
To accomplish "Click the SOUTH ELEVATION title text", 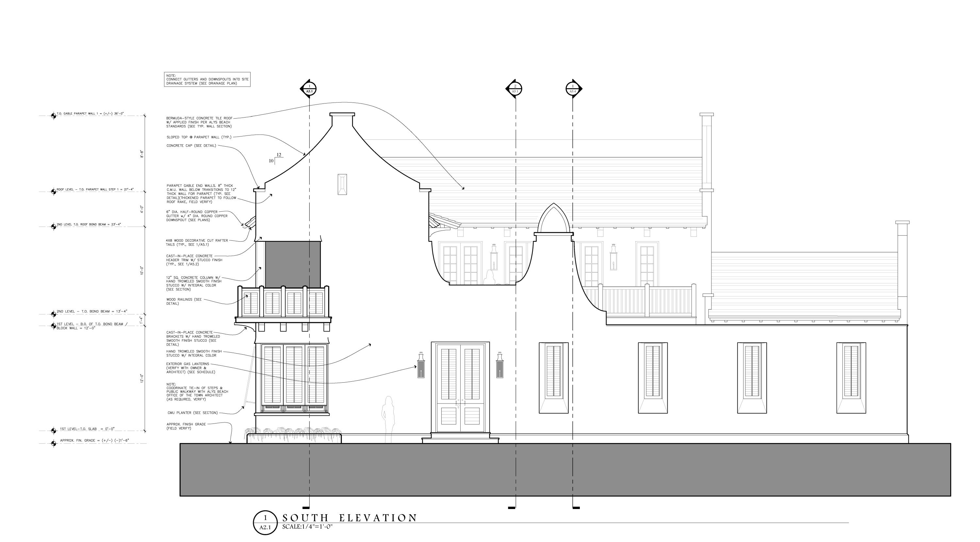I will tap(350, 518).
